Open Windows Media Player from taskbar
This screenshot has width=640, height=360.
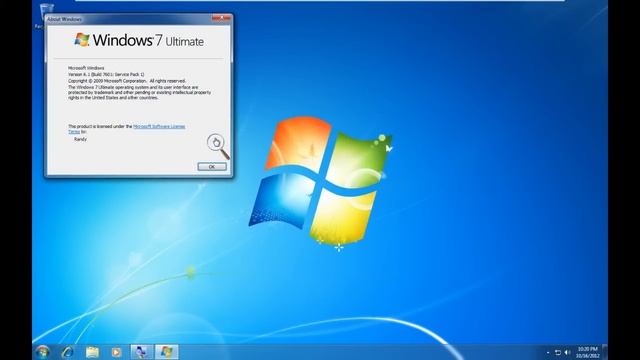[x=116, y=352]
